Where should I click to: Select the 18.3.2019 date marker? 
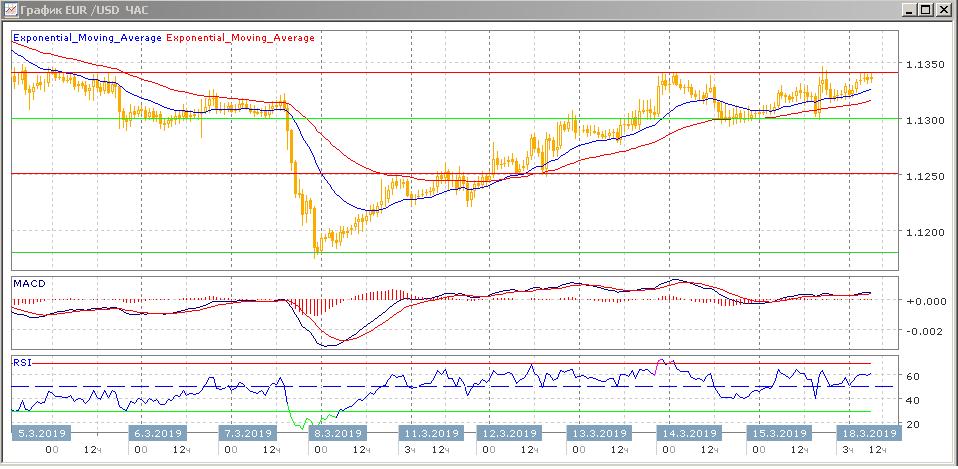tap(866, 434)
